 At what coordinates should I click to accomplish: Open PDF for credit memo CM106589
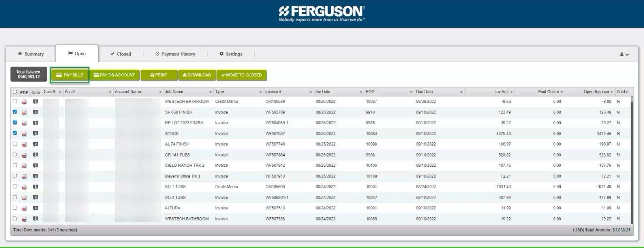(x=24, y=102)
